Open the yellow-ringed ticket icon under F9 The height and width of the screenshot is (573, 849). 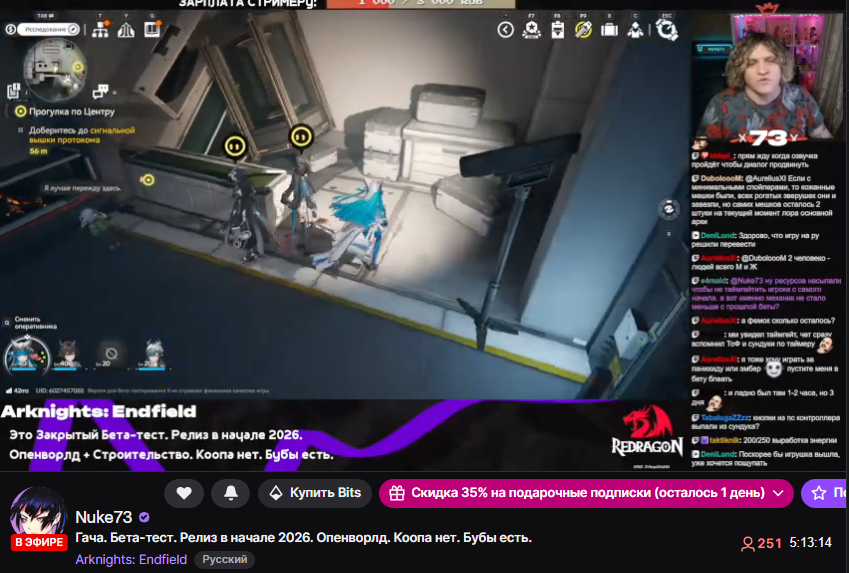pyautogui.click(x=583, y=30)
